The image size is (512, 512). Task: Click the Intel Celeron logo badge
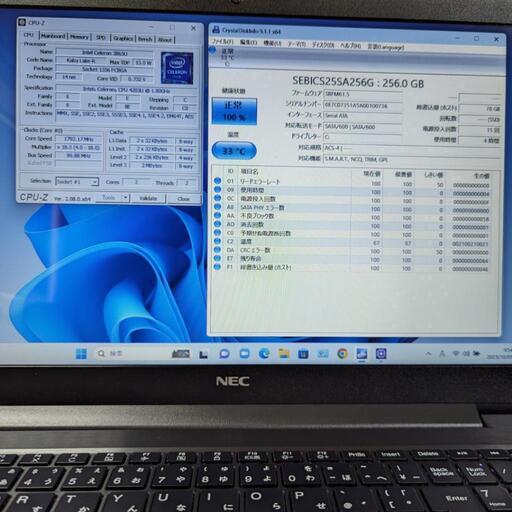(177, 68)
